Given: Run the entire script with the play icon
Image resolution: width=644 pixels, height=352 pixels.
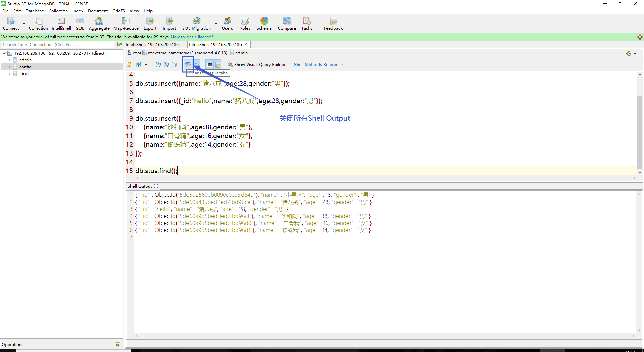Looking at the screenshot, I should (x=158, y=64).
